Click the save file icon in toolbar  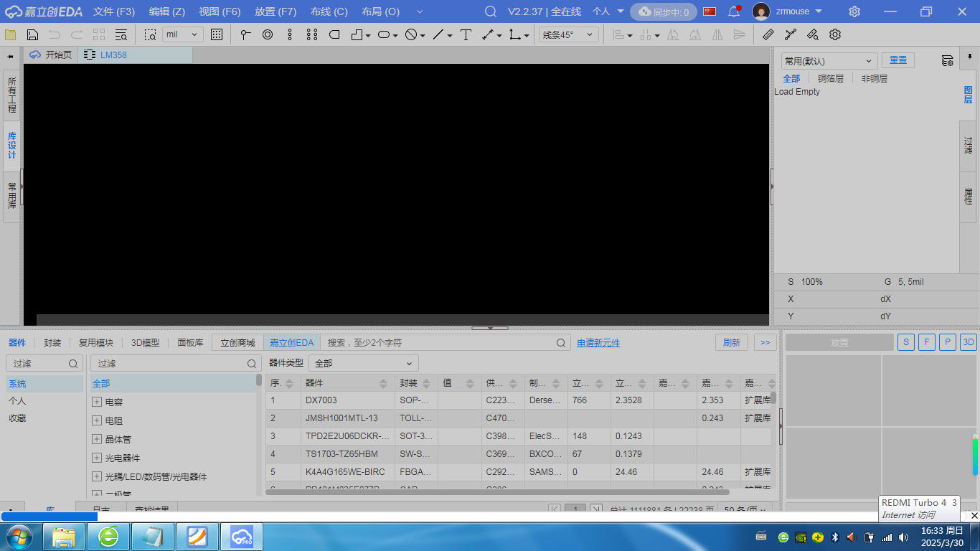(x=32, y=34)
